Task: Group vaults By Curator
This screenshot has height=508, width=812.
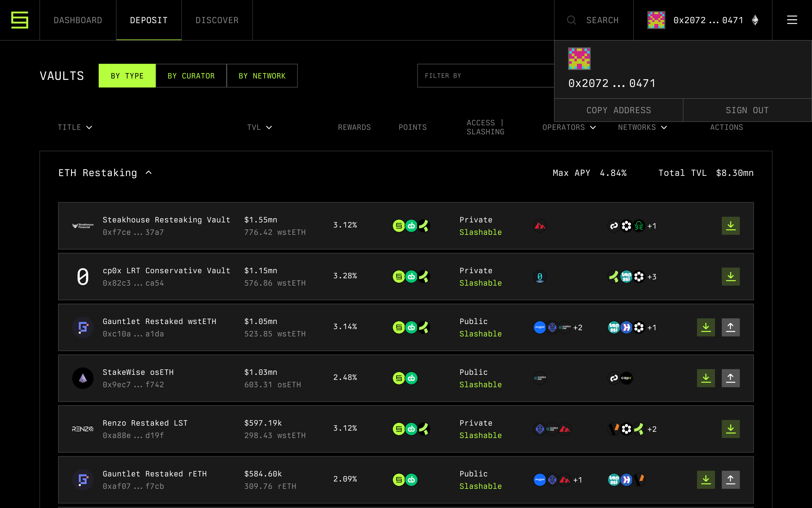Action: (191, 76)
